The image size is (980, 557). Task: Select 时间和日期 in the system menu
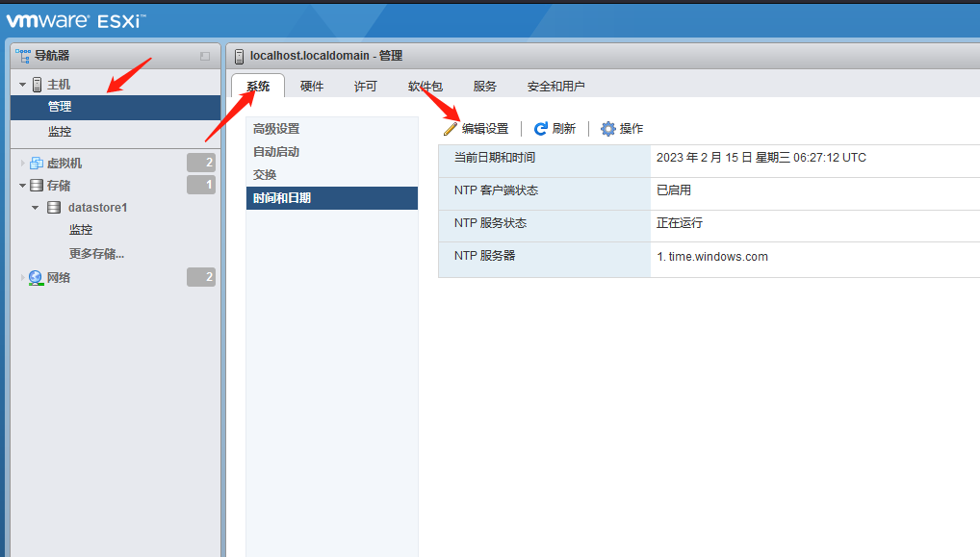(x=332, y=198)
